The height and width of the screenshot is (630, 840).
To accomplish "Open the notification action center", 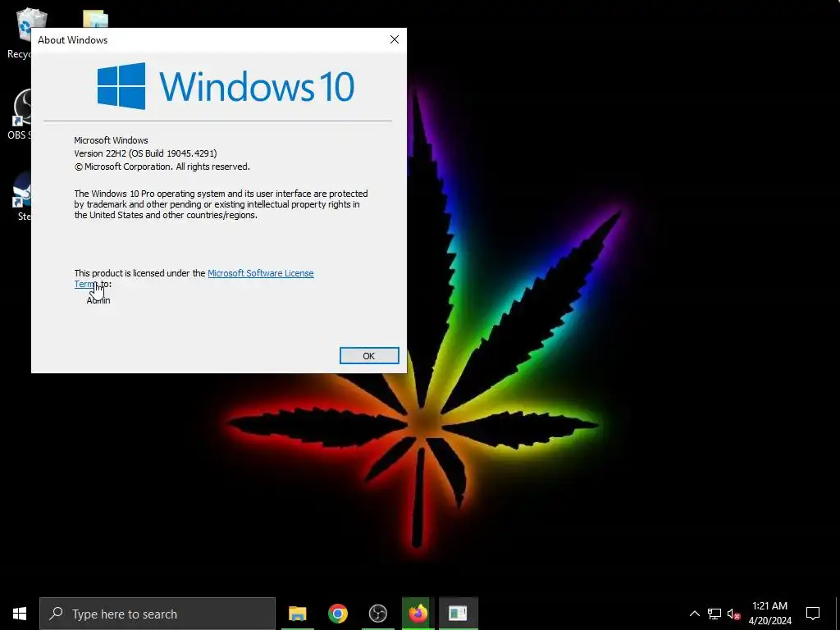I will [x=813, y=614].
